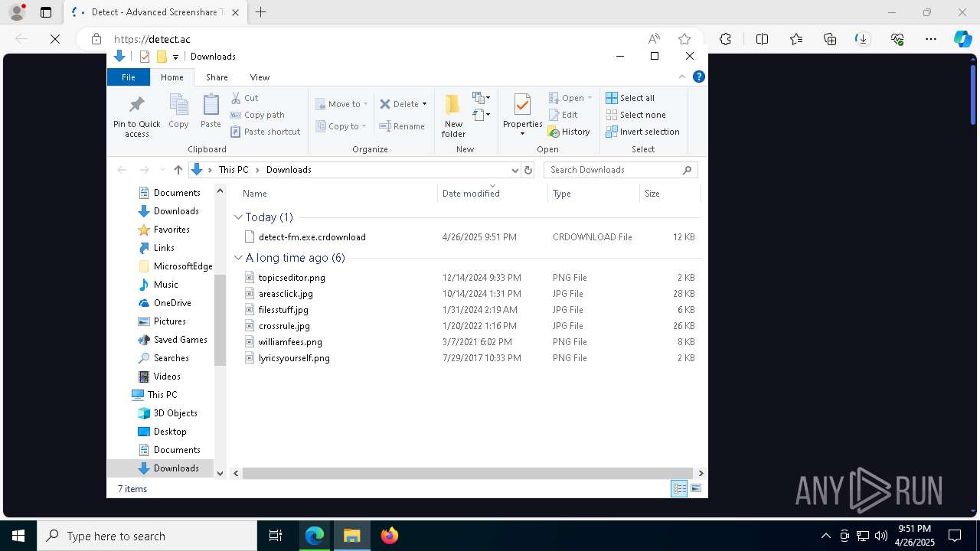Screen dimensions: 980x551
Task: Click New folder icon in title bar
Action: [162, 57]
